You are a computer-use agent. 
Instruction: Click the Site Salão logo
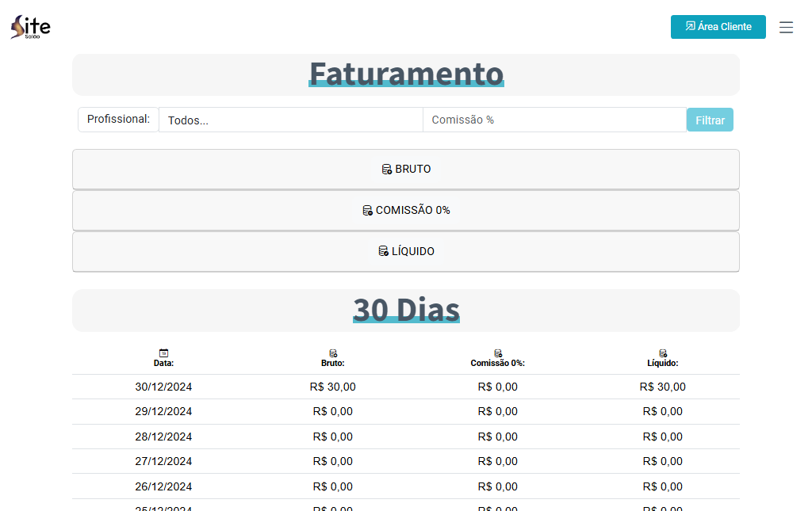point(30,27)
